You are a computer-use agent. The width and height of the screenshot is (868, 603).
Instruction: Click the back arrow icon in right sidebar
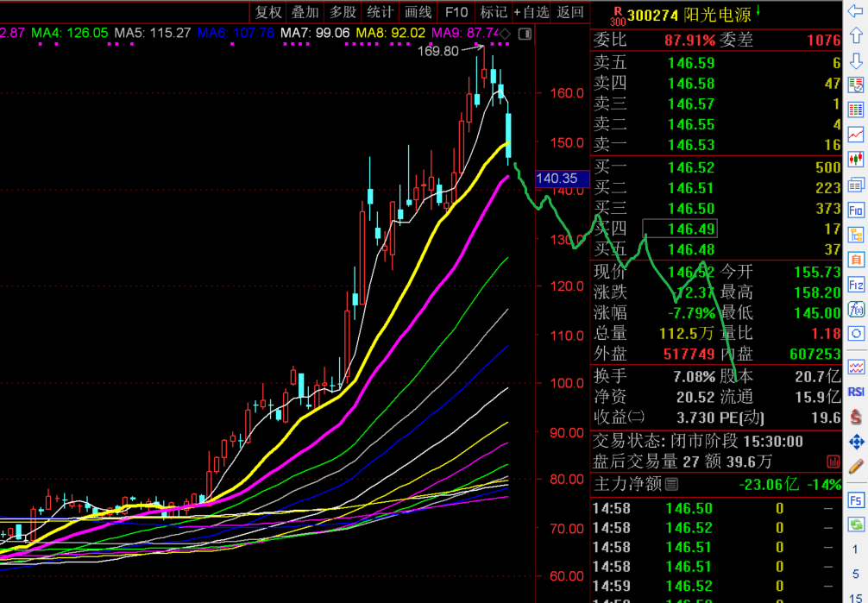point(856,10)
